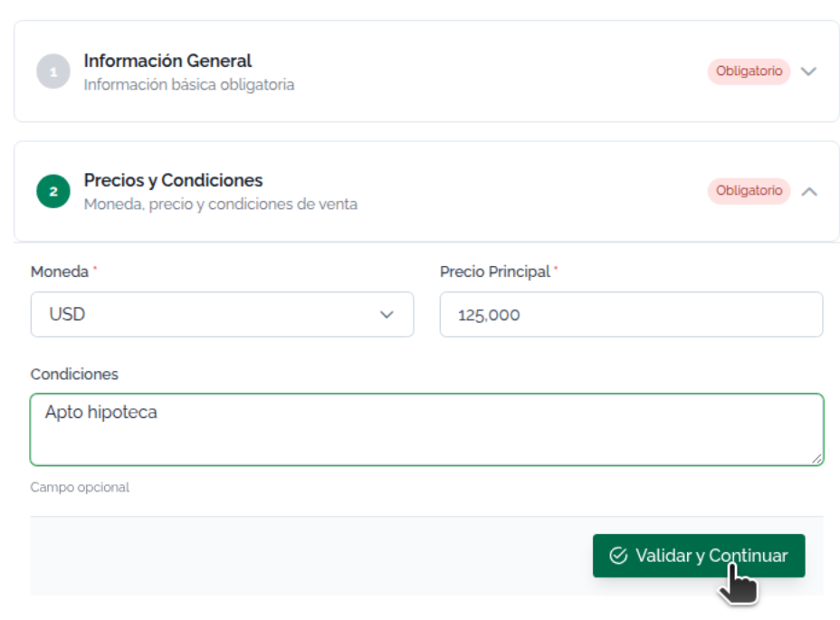The image size is (840, 620).
Task: Click into the Condiciones text area
Action: tap(427, 430)
